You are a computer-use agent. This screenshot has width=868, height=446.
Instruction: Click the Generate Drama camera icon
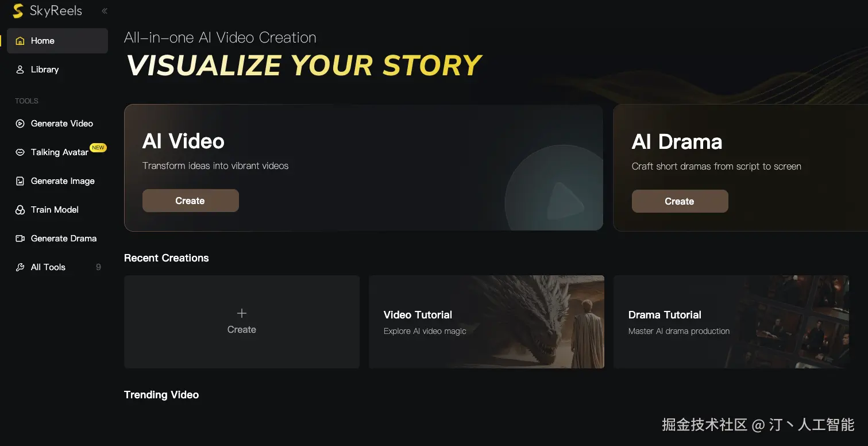[x=20, y=239]
